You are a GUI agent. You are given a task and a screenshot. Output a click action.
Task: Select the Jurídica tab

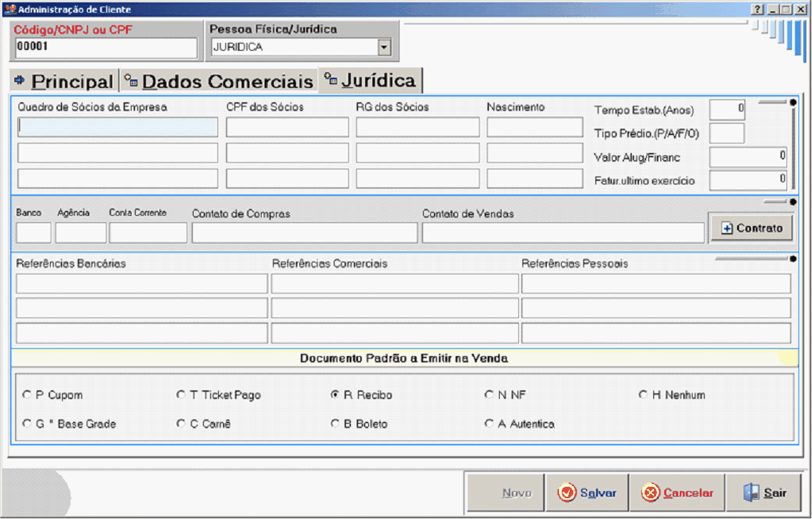click(370, 81)
